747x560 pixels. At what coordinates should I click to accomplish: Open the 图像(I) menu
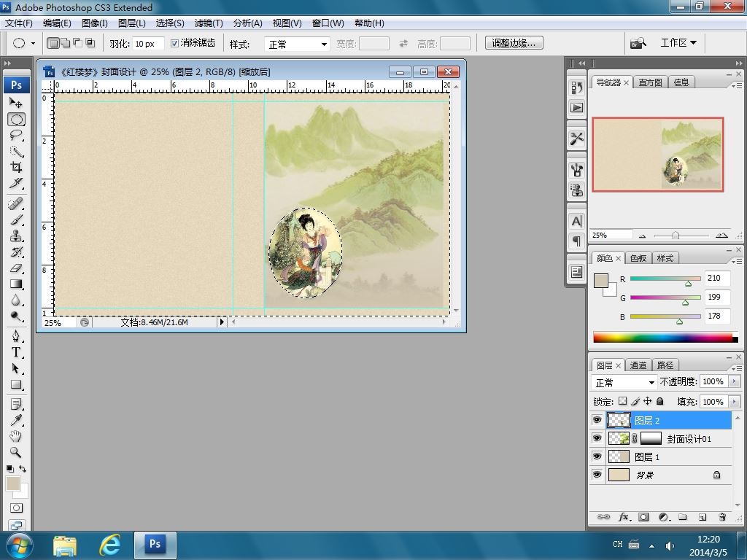pos(94,23)
